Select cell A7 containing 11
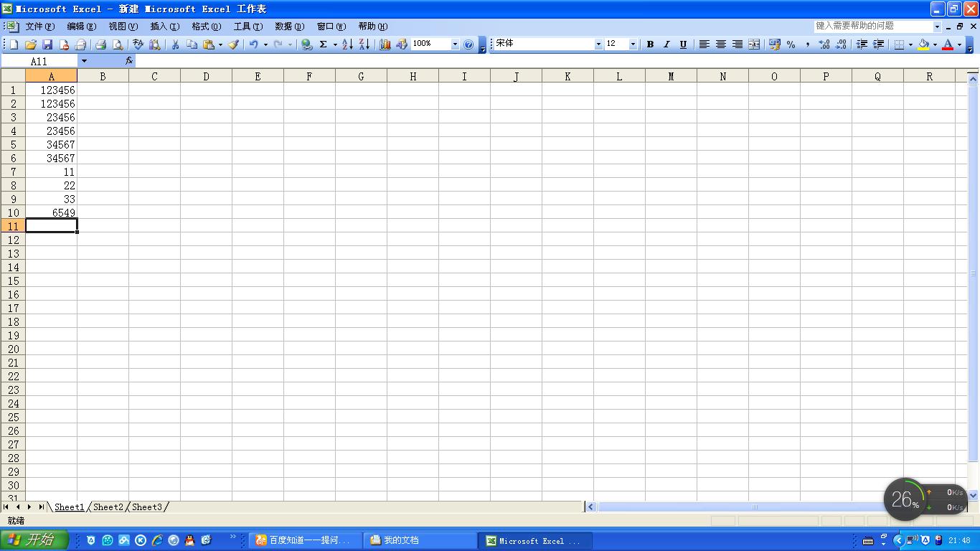Image resolution: width=980 pixels, height=551 pixels. tap(52, 171)
